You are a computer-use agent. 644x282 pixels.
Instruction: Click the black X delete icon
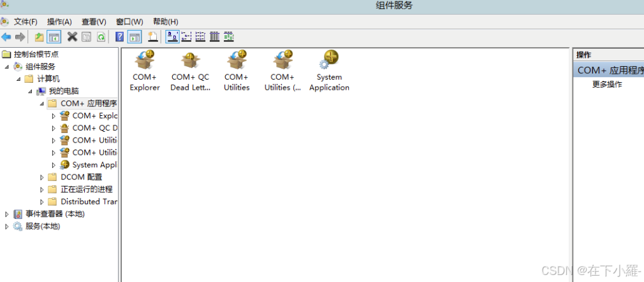(72, 37)
